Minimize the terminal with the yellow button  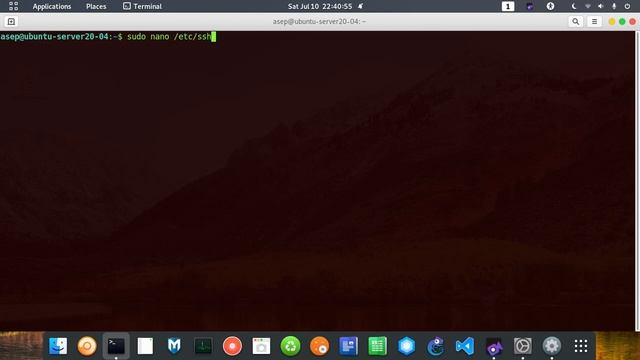coord(611,22)
